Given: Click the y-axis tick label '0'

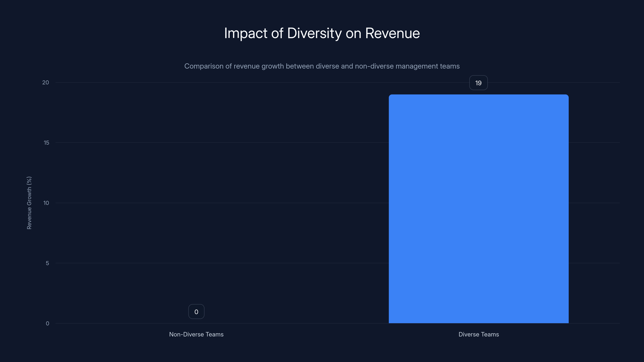Looking at the screenshot, I should click(x=47, y=324).
